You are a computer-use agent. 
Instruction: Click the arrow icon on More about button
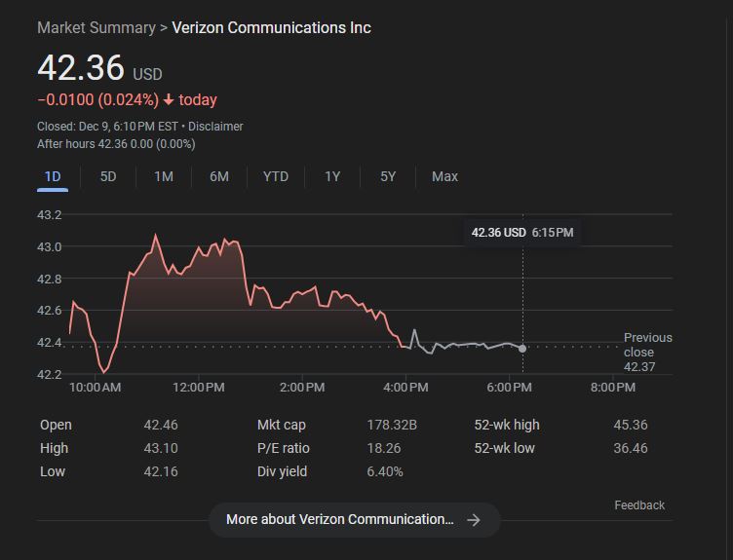pos(474,520)
